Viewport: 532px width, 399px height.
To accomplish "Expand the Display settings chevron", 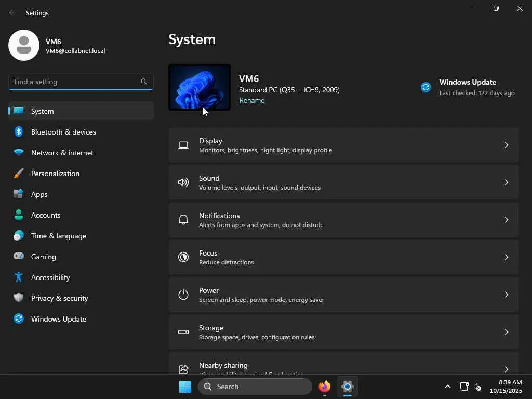I will [x=507, y=145].
